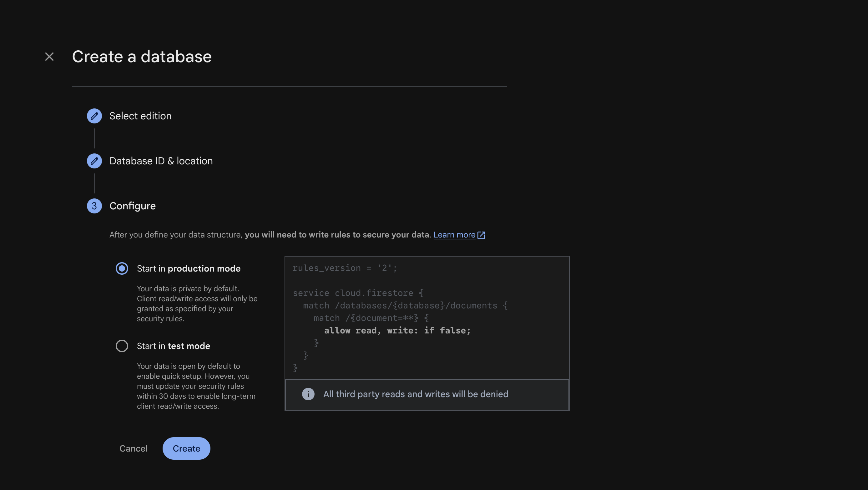Screen dimensions: 868x490
Task: Open the external link icon beside Learn more
Action: point(481,235)
